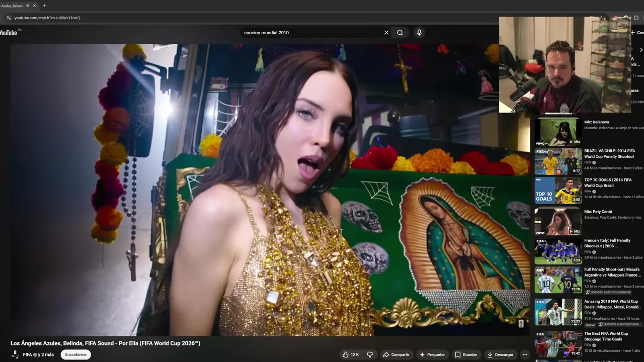The width and height of the screenshot is (644, 362).
Task: Click title 'Mix: Paty Cantú'
Action: (598, 212)
